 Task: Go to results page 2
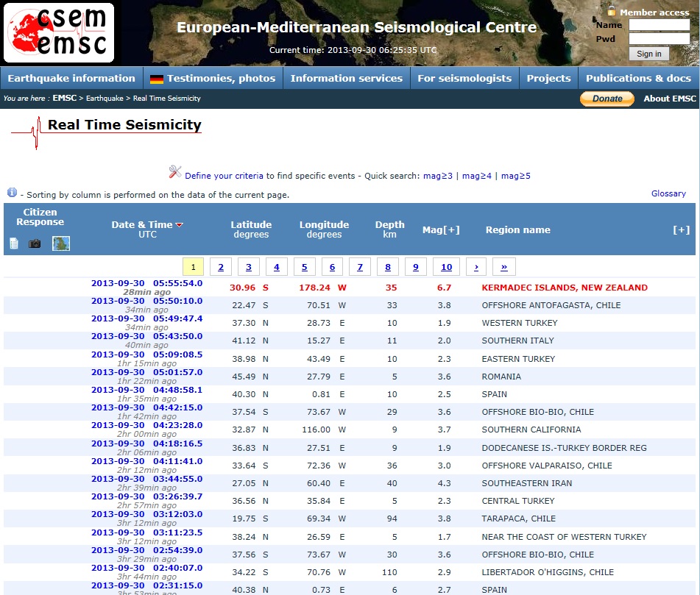coord(221,267)
